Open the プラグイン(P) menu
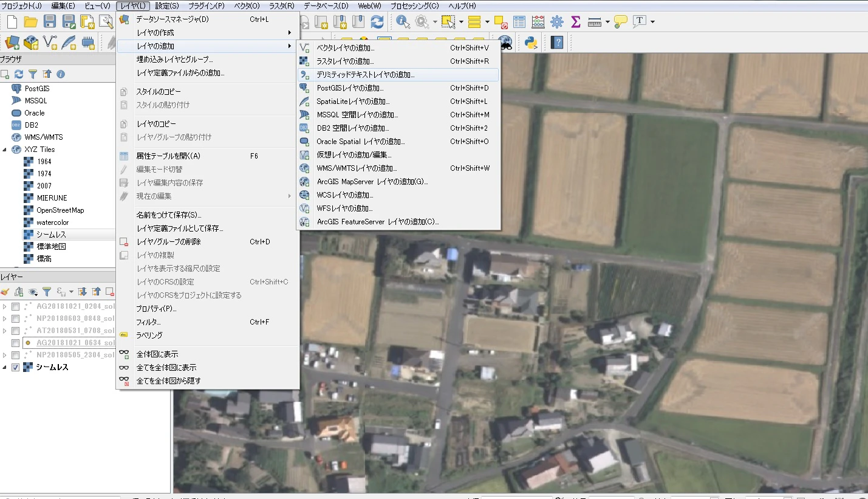 [x=206, y=5]
